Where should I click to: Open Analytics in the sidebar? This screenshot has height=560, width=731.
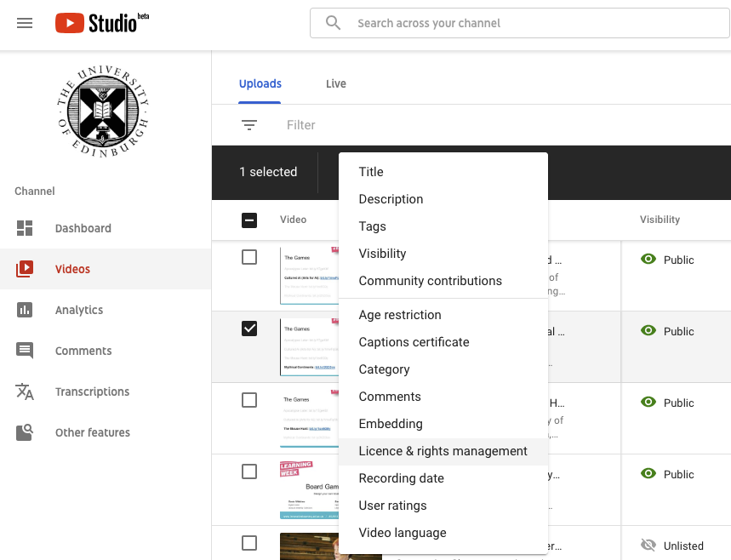(x=106, y=310)
